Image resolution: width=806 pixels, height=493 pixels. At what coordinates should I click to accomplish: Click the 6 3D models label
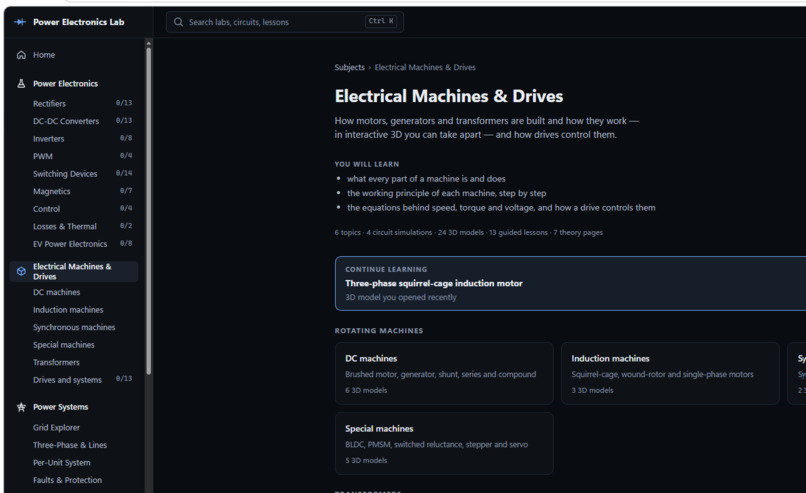tap(366, 390)
